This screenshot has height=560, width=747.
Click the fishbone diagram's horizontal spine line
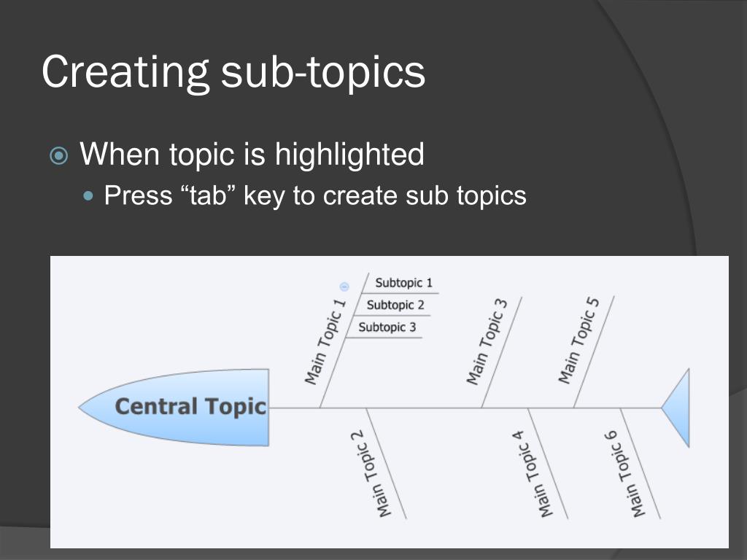point(465,408)
